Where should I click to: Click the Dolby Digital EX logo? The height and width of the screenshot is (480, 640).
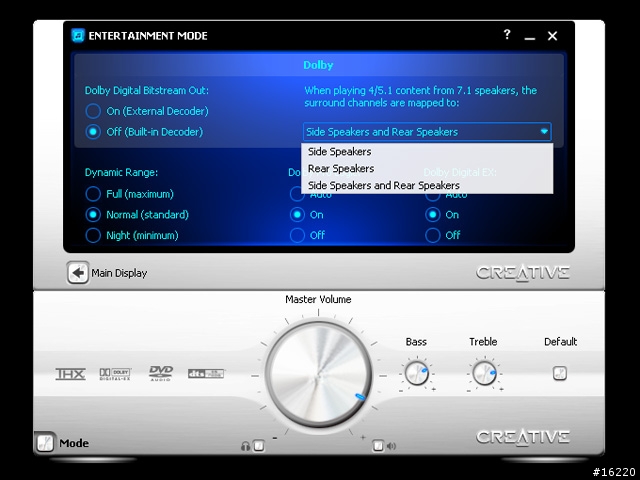[x=116, y=374]
